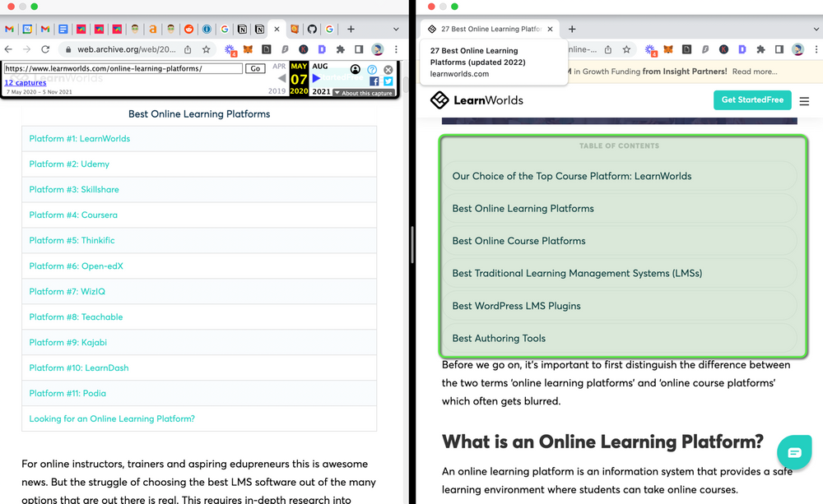Screen dimensions: 823x504
Task: Open the LearnWorlds hamburger menu
Action: click(804, 101)
